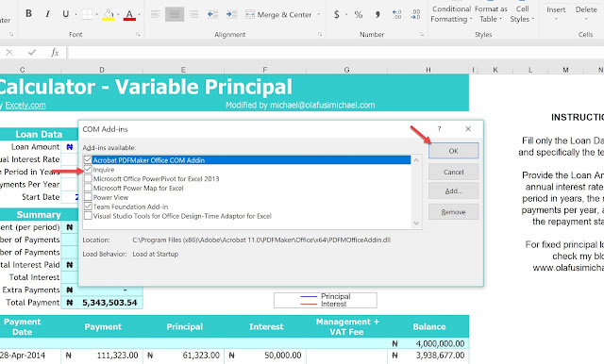Image resolution: width=604 pixels, height=364 pixels.
Task: Open Delete cells menu
Action: coord(586,12)
